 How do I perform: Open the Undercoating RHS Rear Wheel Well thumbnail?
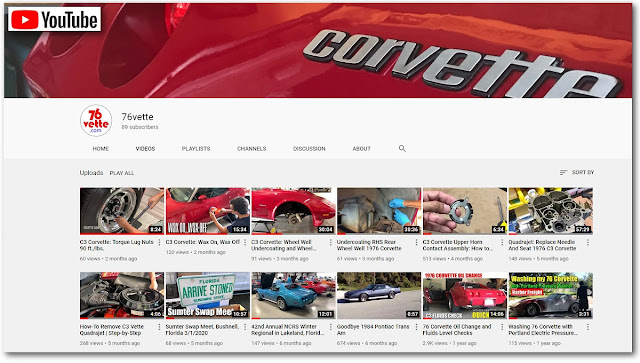pos(379,211)
